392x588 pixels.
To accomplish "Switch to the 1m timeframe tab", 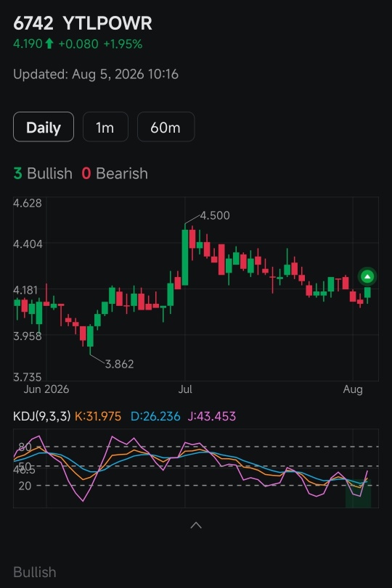I will pyautogui.click(x=105, y=127).
